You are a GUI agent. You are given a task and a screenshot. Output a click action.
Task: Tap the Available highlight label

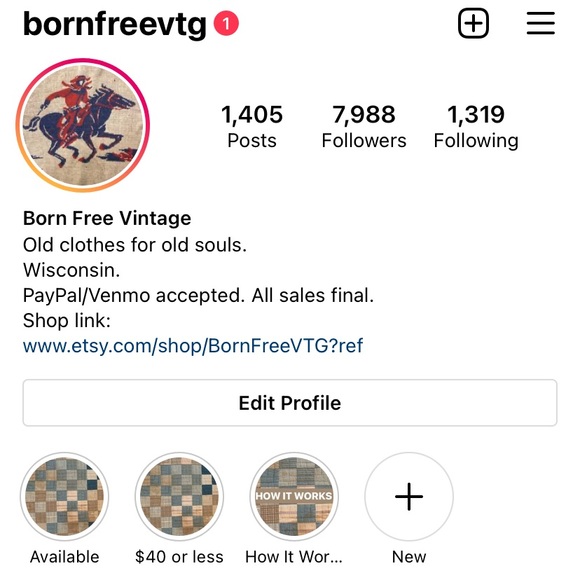click(64, 557)
